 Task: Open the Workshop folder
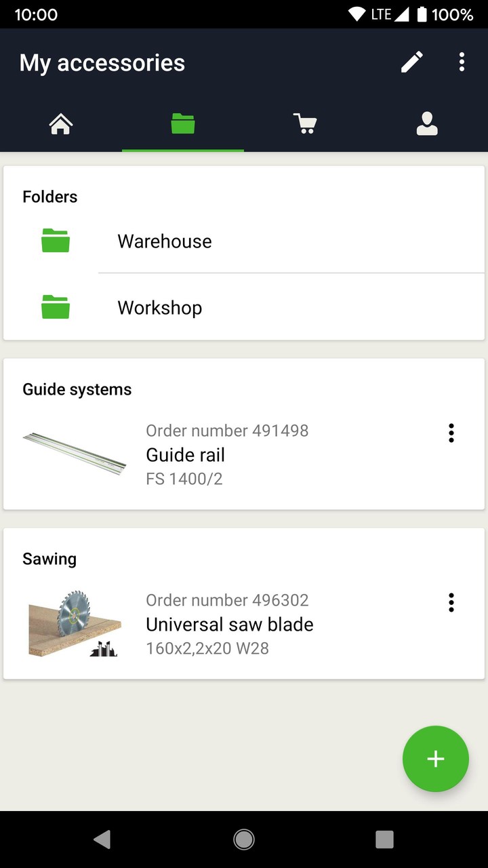point(160,308)
